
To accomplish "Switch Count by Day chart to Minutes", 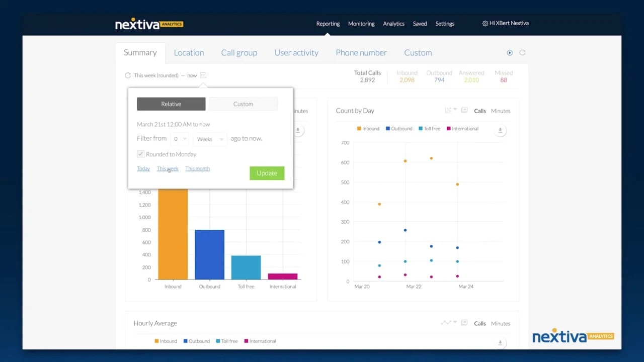I will [500, 111].
